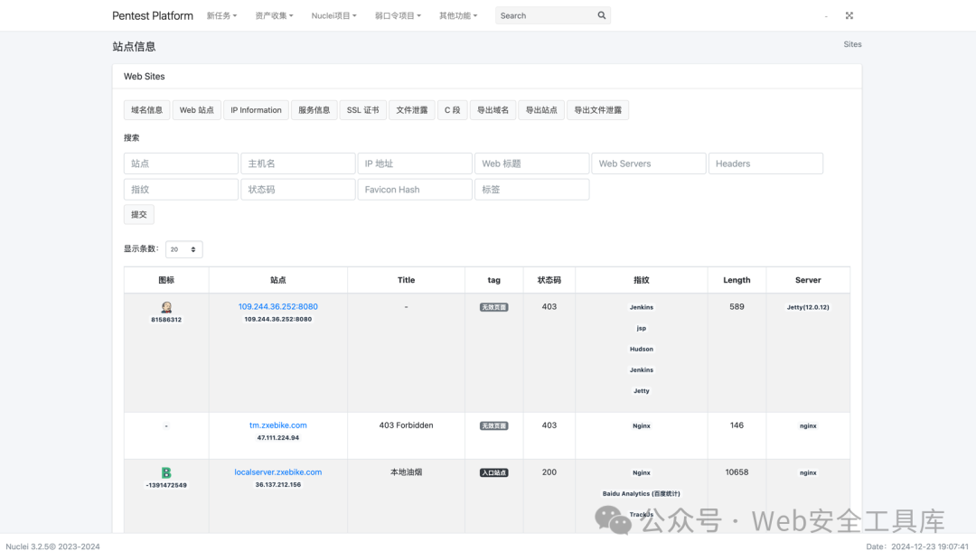Click the Jenkins favicon in first row

pos(166,307)
